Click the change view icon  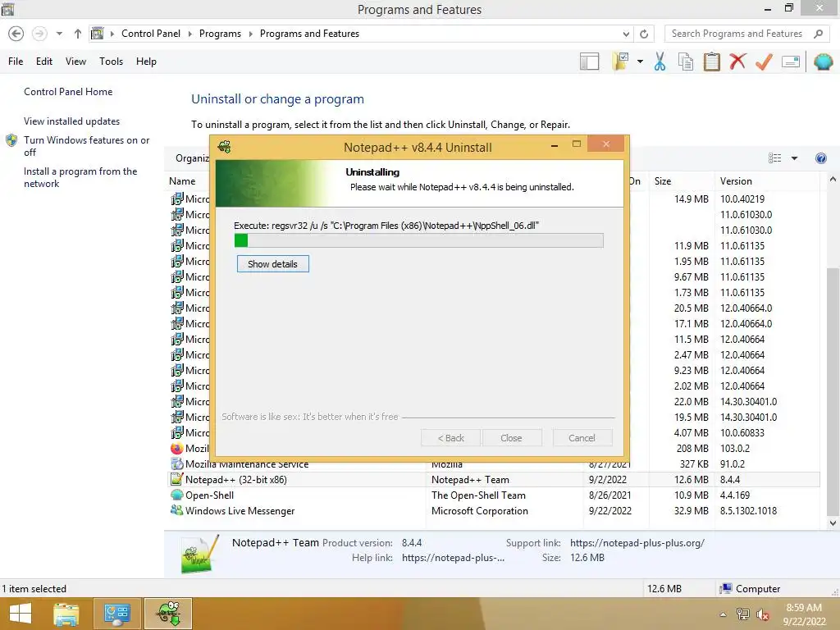(x=774, y=158)
